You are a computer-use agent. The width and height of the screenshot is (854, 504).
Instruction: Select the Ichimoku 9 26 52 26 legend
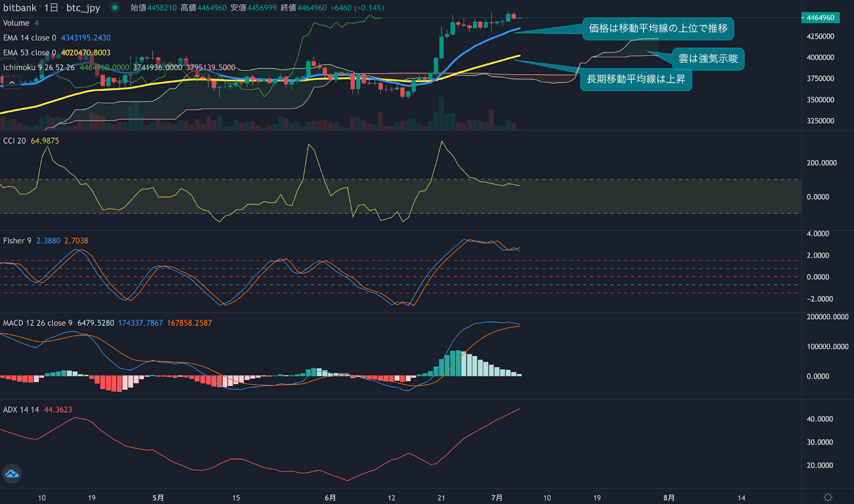[38, 68]
